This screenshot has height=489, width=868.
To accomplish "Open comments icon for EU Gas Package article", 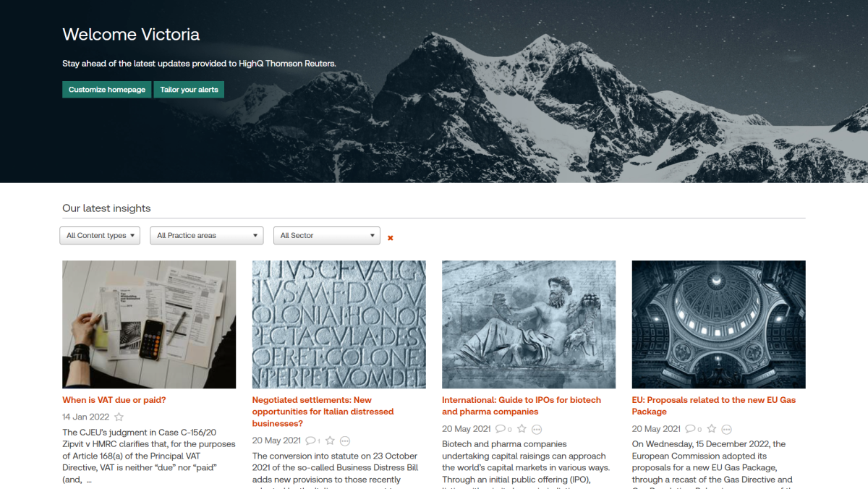I will pyautogui.click(x=694, y=429).
